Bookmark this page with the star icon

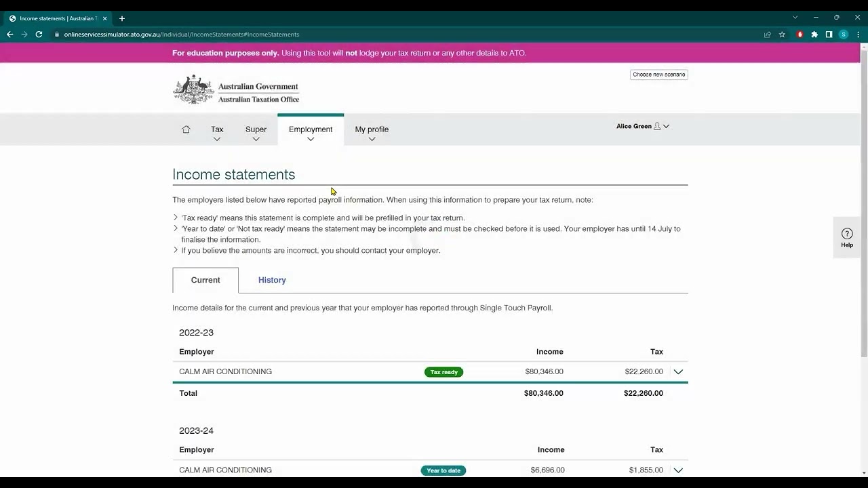(x=782, y=35)
